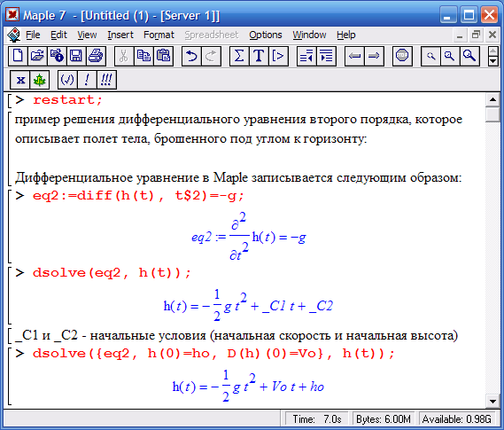504x430 pixels.
Task: Open the Insert menu
Action: coord(120,35)
